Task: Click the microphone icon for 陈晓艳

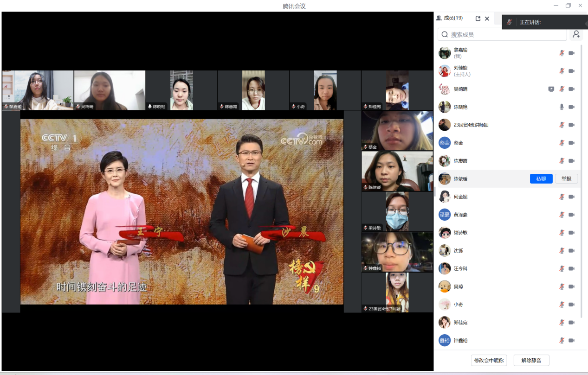Action: coord(562,107)
